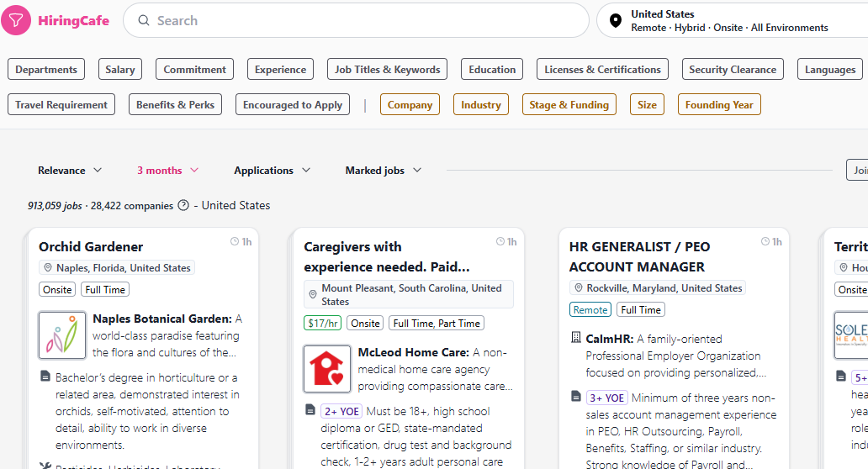Click the Onsite tag on Caregivers card
Image resolution: width=868 pixels, height=469 pixels.
click(x=365, y=323)
